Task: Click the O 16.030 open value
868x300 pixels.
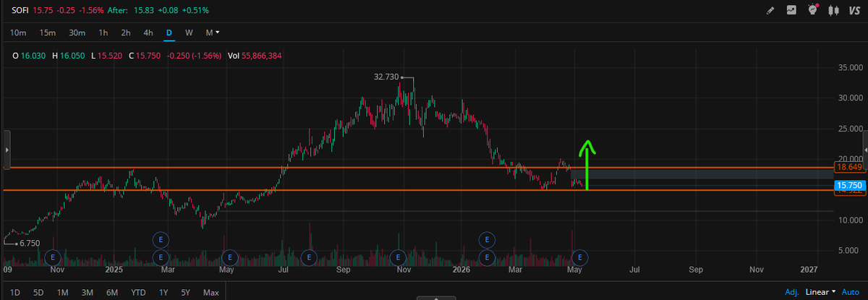Action: pyautogui.click(x=28, y=55)
